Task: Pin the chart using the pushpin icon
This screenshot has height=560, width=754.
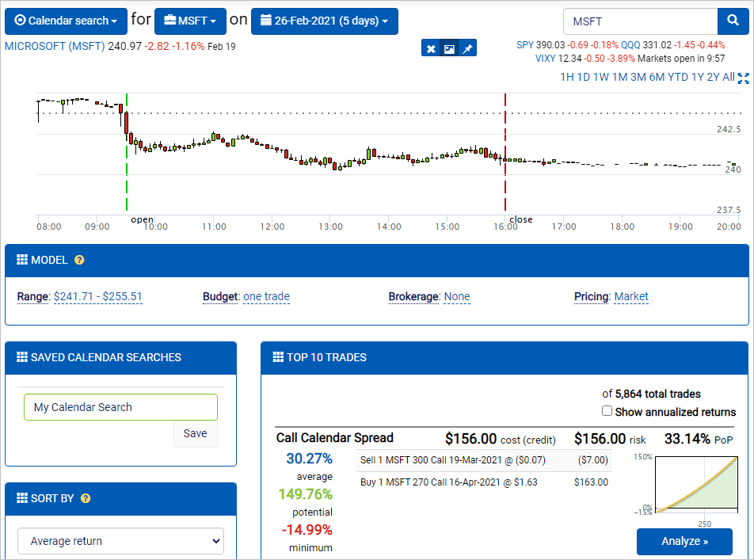Action: (467, 48)
